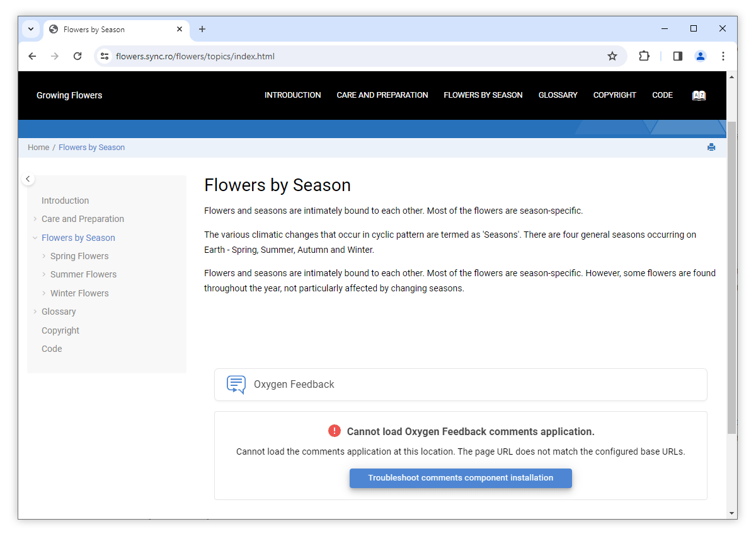Open Introduction in sidebar
This screenshot has width=756, height=536.
pyautogui.click(x=66, y=201)
